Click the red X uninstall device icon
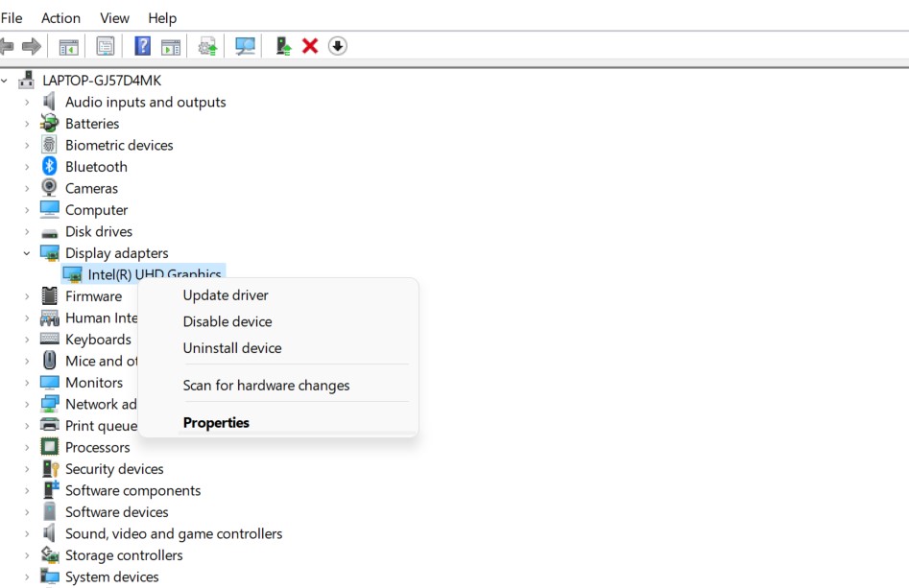 310,46
